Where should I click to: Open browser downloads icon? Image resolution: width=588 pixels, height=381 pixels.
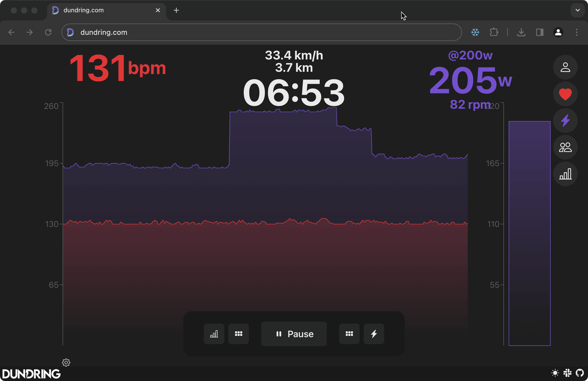(x=521, y=32)
